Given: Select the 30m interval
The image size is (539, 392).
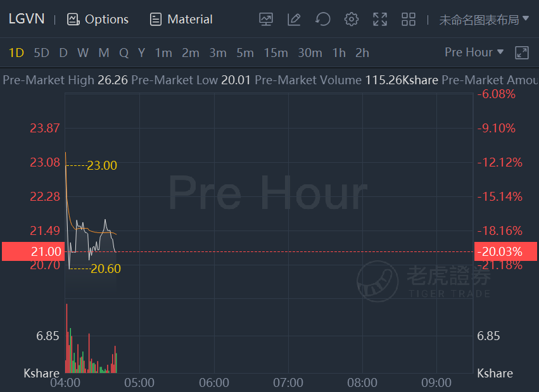Looking at the screenshot, I should pos(310,53).
